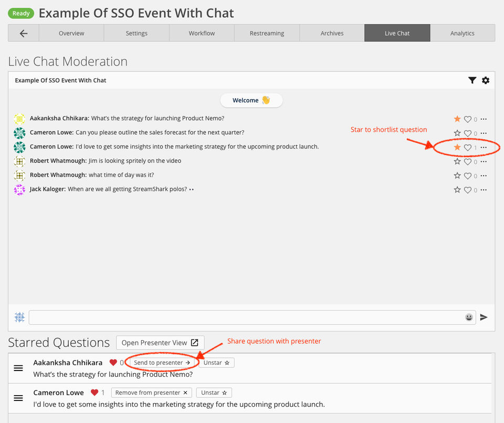Screen dimensions: 504x423
Task: Click the emoji picker in message box
Action: (x=469, y=318)
